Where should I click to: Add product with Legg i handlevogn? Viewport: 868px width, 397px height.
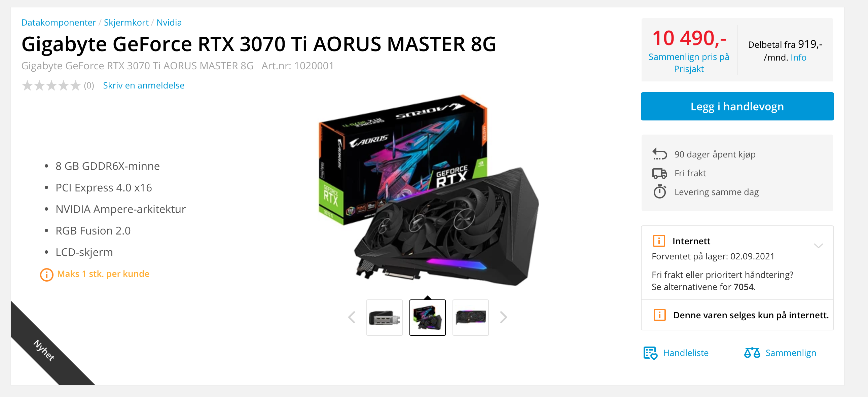pyautogui.click(x=737, y=107)
